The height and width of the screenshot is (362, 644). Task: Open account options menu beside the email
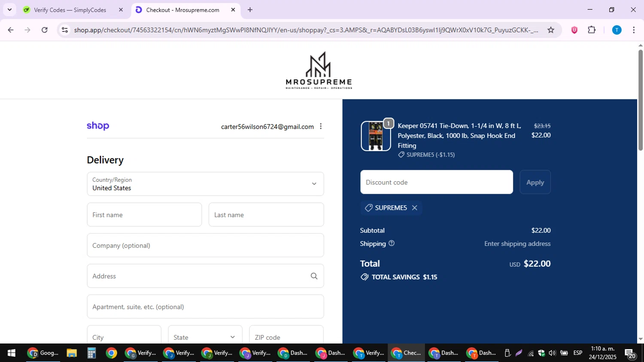click(321, 126)
